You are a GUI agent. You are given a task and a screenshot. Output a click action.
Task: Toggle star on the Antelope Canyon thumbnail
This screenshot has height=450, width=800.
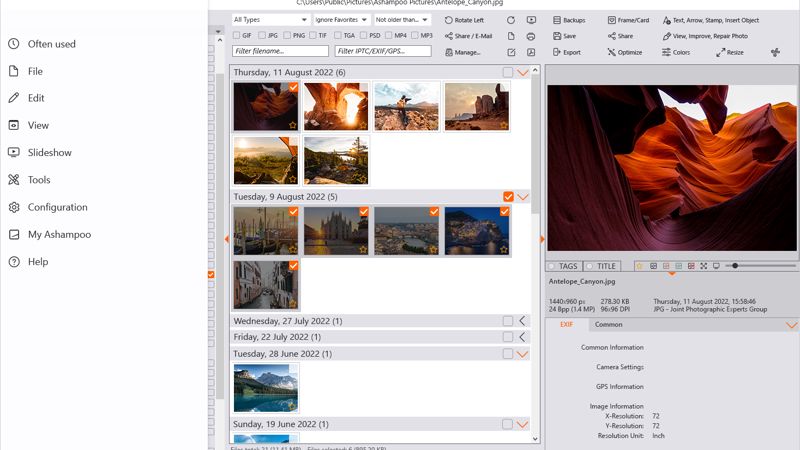292,124
